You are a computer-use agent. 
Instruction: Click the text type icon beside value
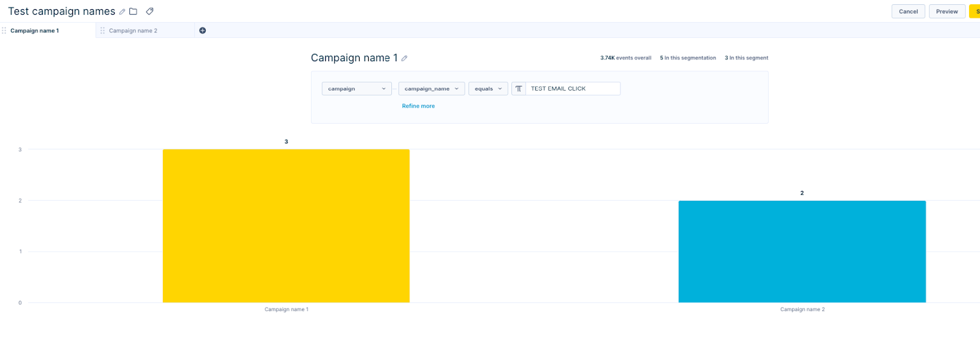(519, 89)
